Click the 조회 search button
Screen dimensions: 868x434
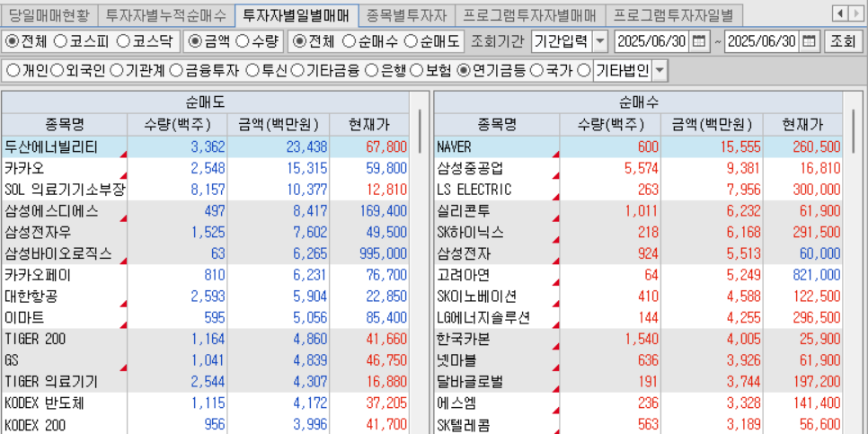pyautogui.click(x=843, y=41)
